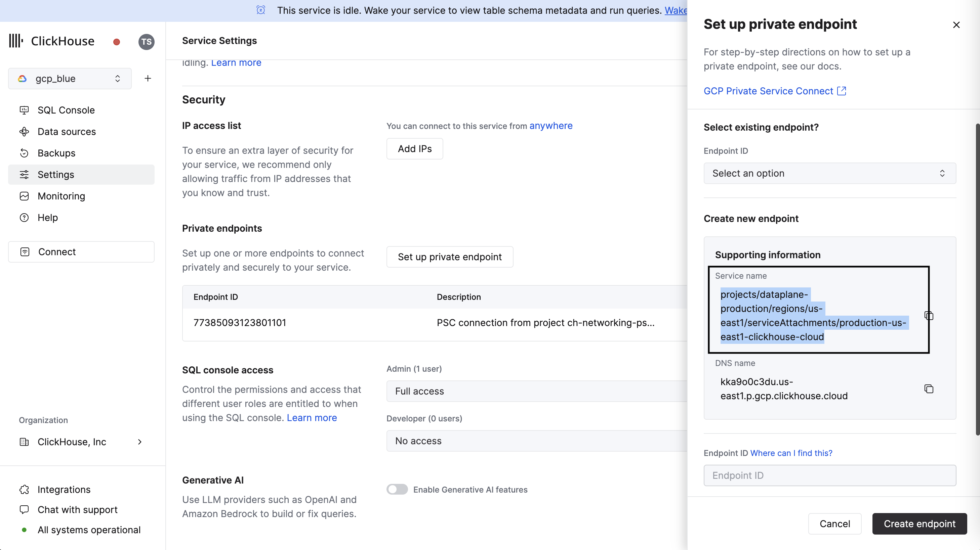
Task: Click the Organization building icon
Action: click(x=24, y=442)
